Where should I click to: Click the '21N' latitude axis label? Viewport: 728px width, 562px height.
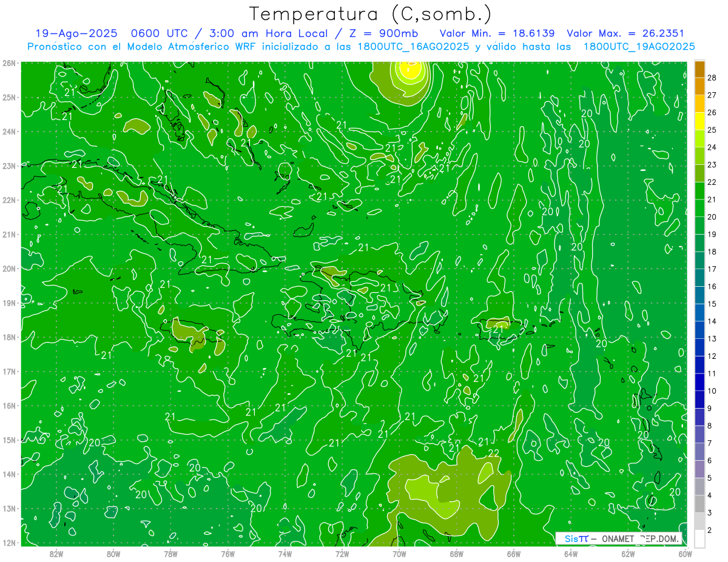(8, 234)
